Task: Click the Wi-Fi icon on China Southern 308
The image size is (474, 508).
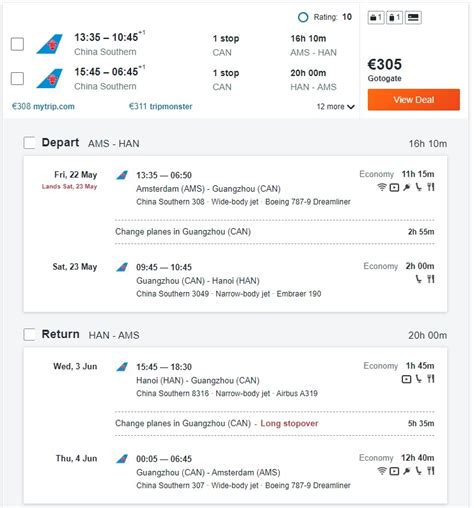Action: click(382, 187)
